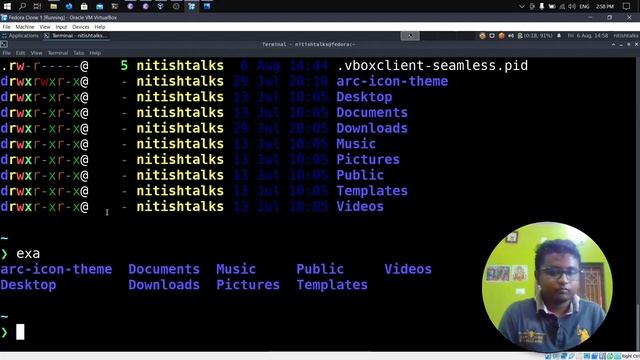
Task: Open the Xfce Applications menu
Action: pos(20,36)
